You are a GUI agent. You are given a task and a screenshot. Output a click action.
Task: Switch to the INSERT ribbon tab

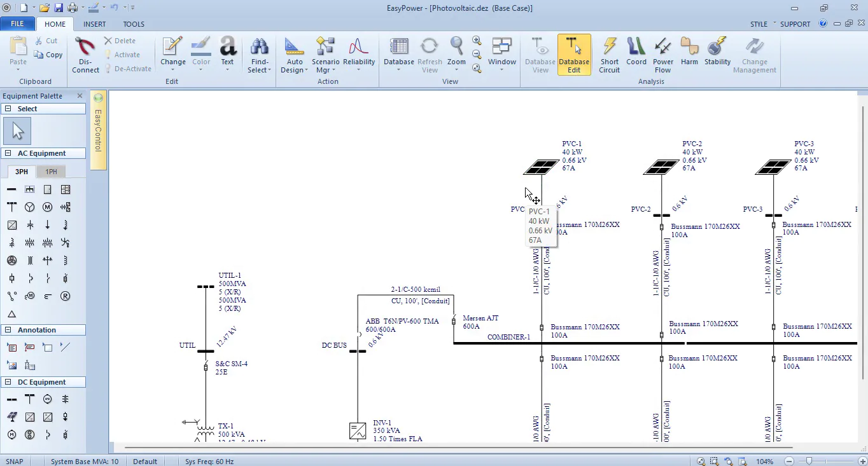click(94, 24)
